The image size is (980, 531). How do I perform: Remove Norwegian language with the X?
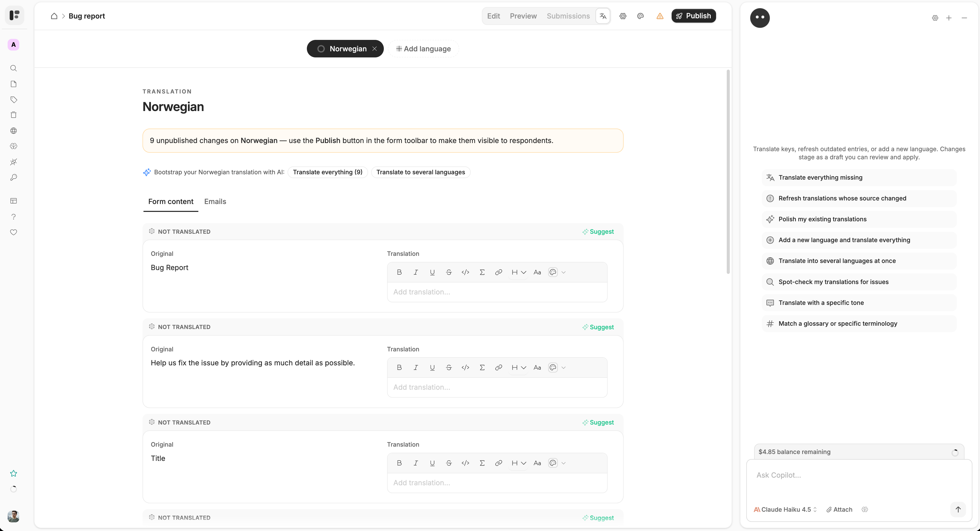375,49
